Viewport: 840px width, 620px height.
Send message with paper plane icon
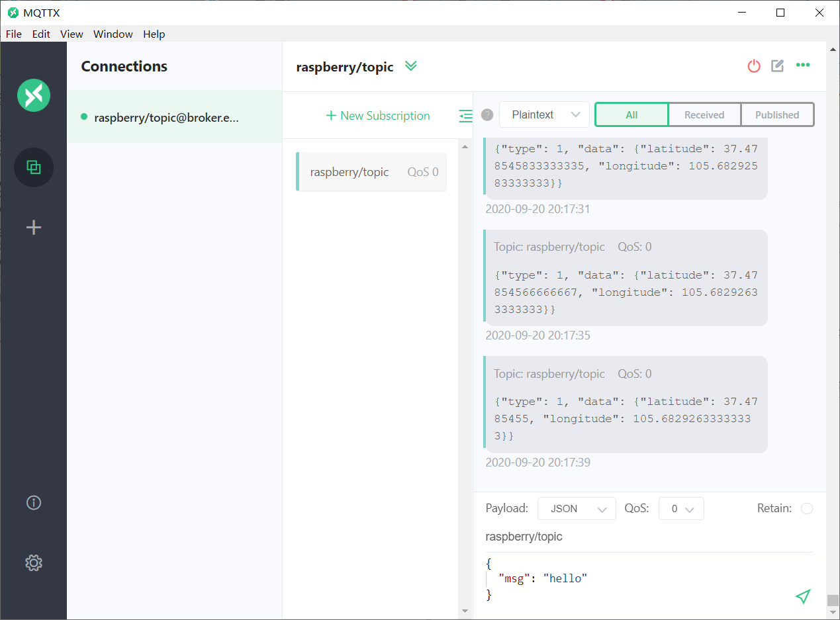803,596
